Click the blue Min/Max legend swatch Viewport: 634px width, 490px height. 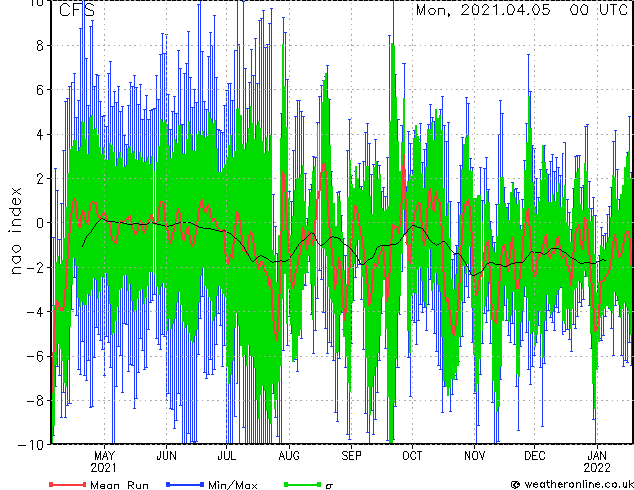[x=185, y=484]
